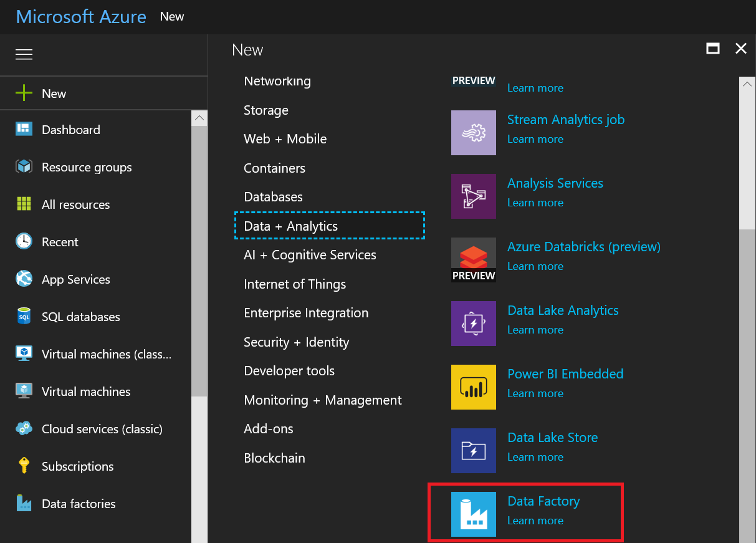
Task: Click Learn more under Azure Databricks
Action: [x=535, y=266]
